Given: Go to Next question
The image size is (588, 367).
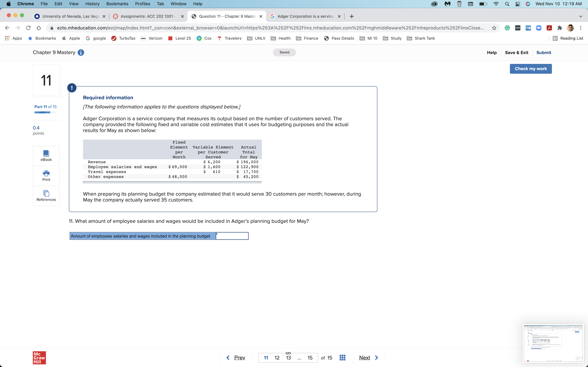Looking at the screenshot, I should click(x=368, y=357).
